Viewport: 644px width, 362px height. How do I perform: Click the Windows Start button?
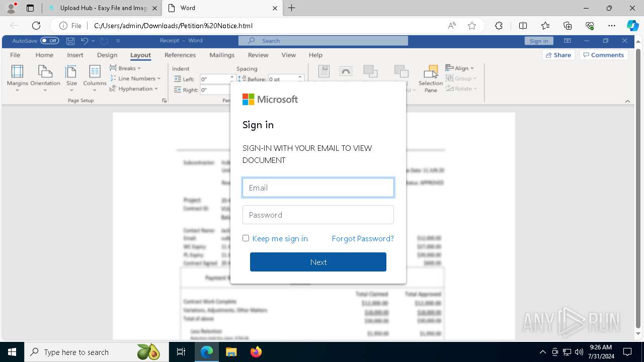(12, 352)
